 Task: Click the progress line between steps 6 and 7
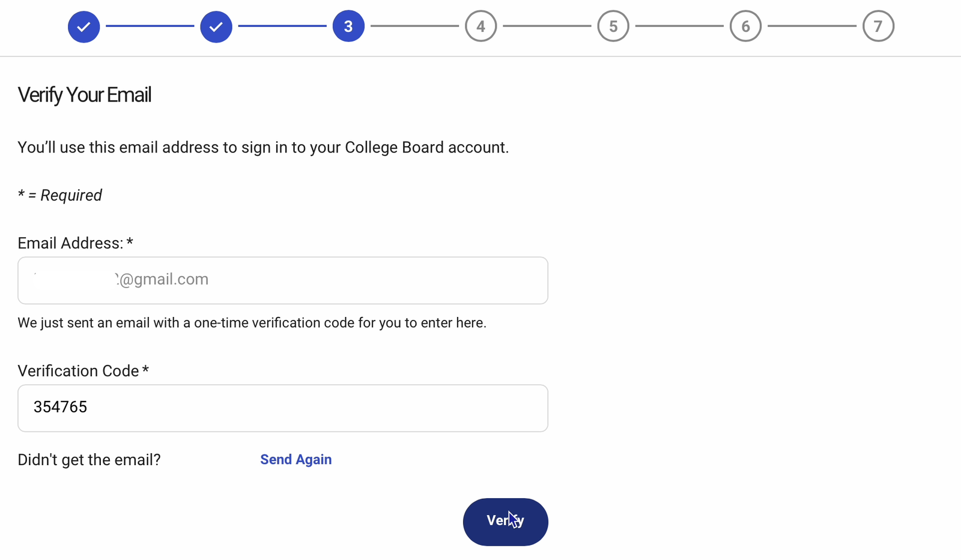point(811,26)
